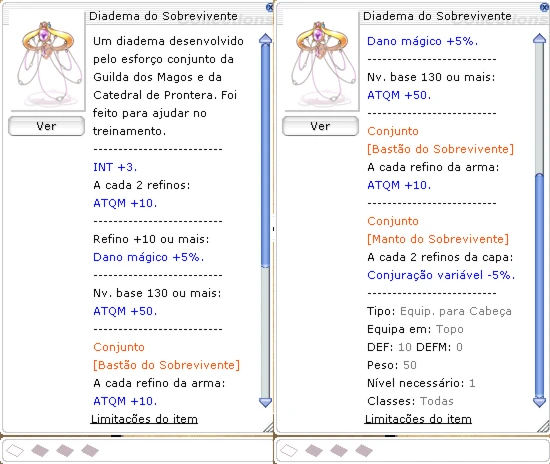Viewport: 550px width, 464px height.
Task: Click the first empty card slot in right window
Action: point(289,450)
